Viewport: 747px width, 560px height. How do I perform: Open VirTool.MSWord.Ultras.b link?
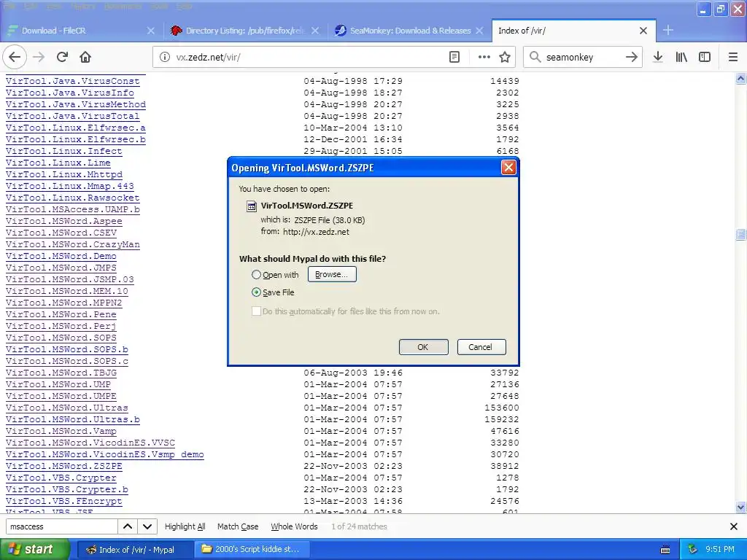[x=72, y=419]
